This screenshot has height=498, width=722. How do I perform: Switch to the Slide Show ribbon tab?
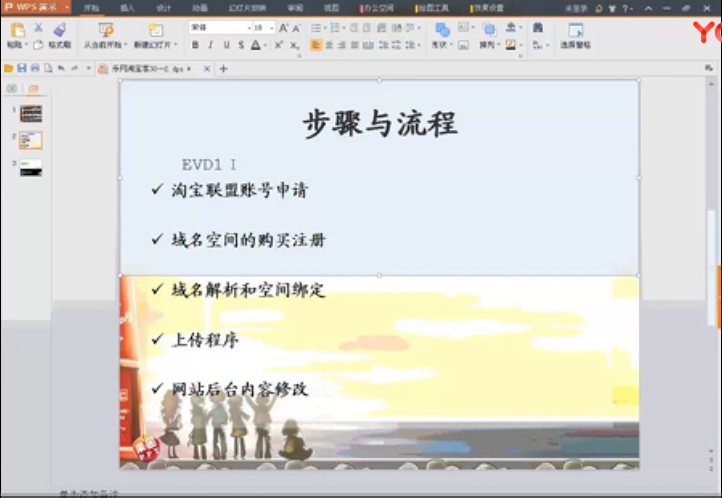click(247, 8)
